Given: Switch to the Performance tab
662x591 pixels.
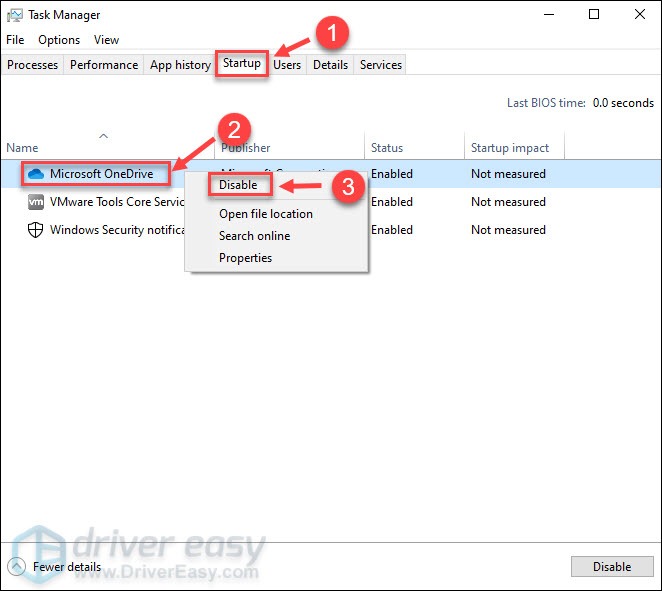Looking at the screenshot, I should click(x=104, y=65).
